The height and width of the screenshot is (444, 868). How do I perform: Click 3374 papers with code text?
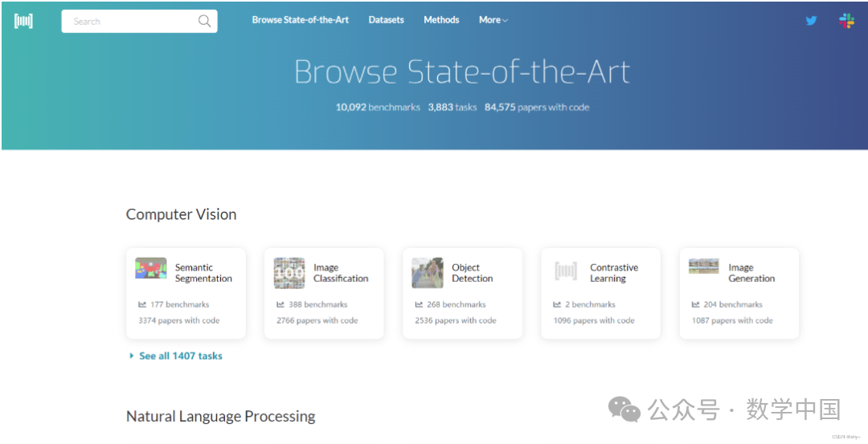(178, 320)
